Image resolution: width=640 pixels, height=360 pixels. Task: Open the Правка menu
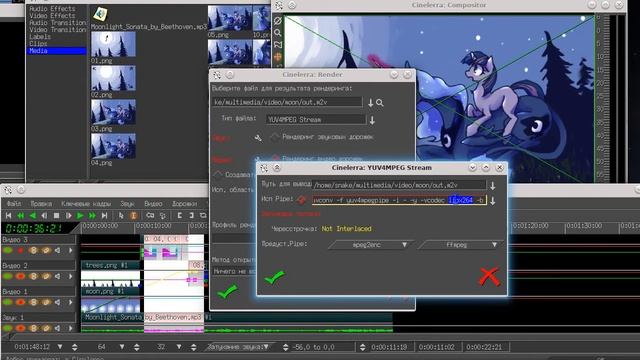click(41, 203)
